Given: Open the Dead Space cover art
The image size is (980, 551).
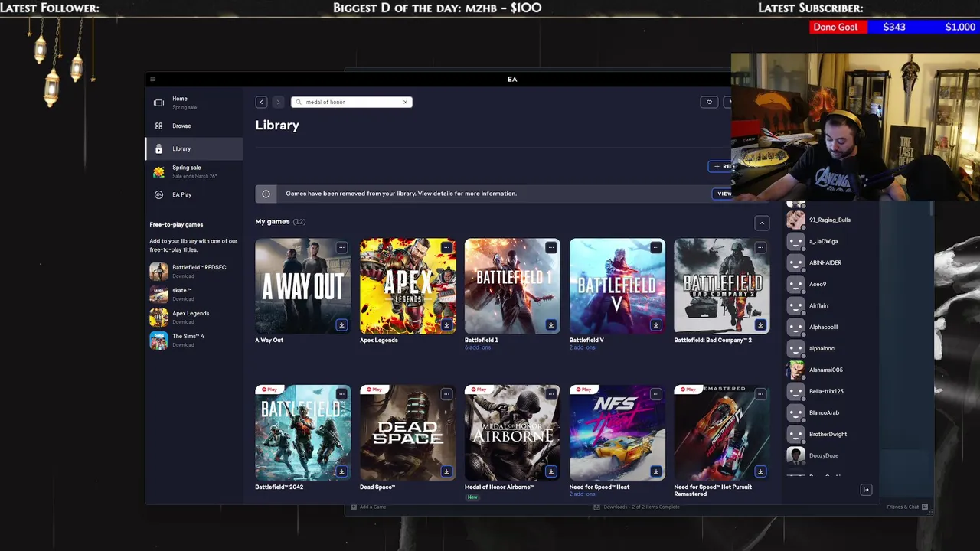Looking at the screenshot, I should (407, 433).
